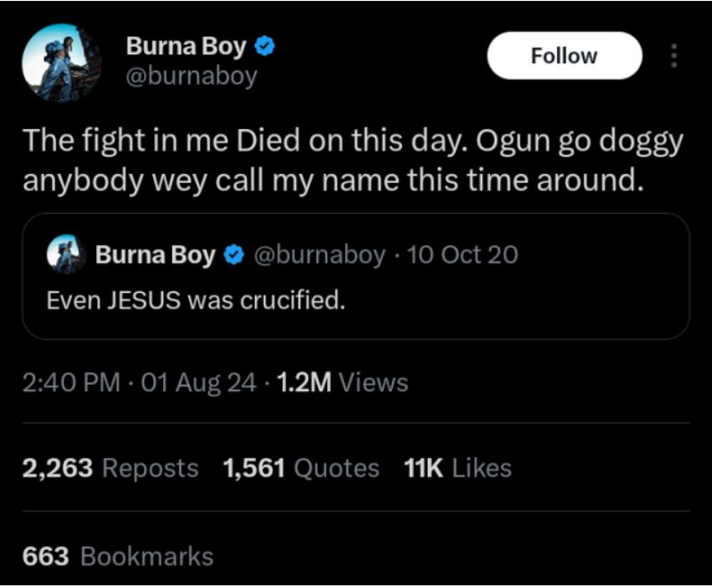This screenshot has width=712, height=588.
Task: Open the Burna Boy display name link
Action: click(185, 46)
